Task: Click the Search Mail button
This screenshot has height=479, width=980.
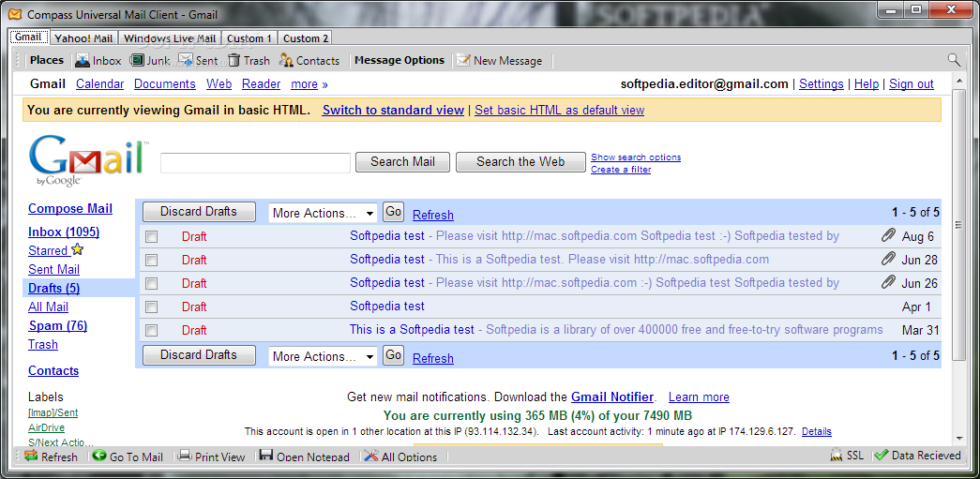Action: (x=402, y=162)
